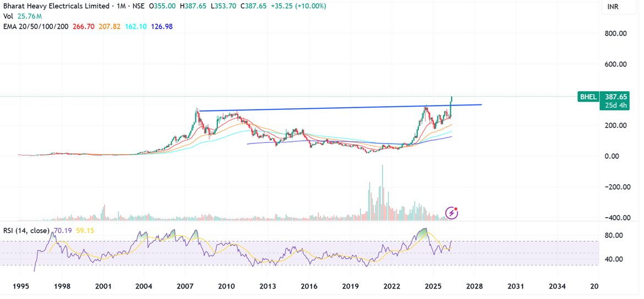Click the 2007 time axis label
Viewport: 644px width, 299px height.
point(185,286)
